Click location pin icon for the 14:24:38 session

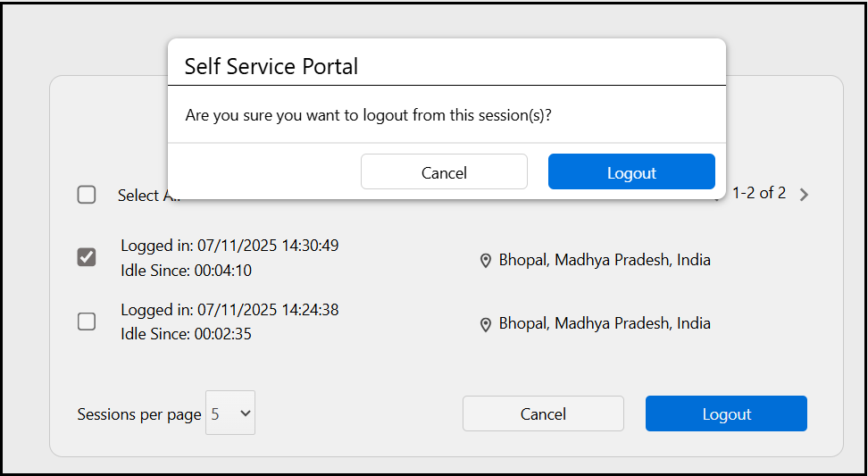[x=486, y=324]
